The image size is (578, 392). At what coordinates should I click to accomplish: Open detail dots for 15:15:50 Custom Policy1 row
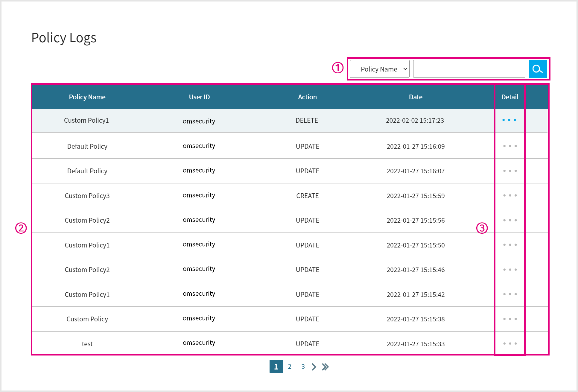tap(510, 245)
